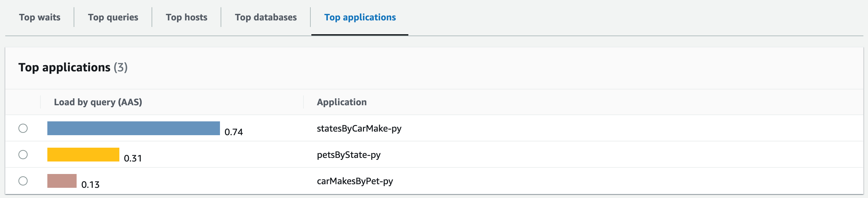The image size is (868, 198).
Task: Click the 0.31 load value label
Action: tap(133, 158)
